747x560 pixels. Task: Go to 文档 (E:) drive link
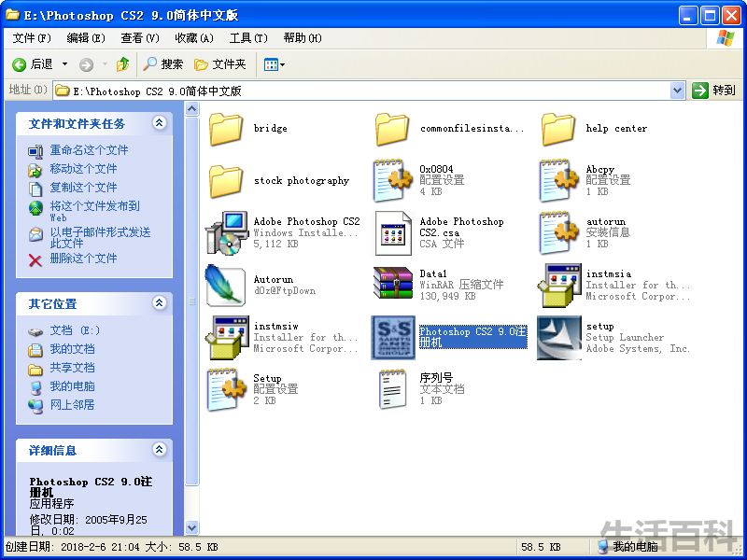point(76,330)
